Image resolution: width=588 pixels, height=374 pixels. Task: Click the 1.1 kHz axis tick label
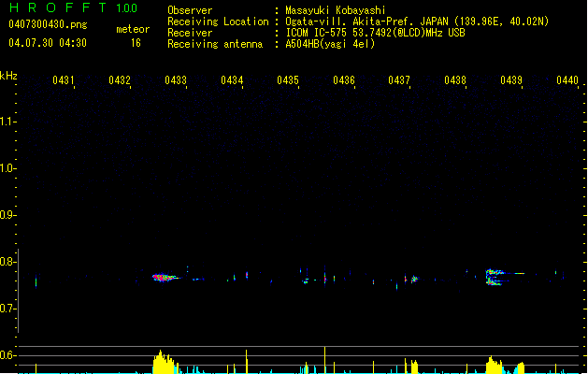7,122
